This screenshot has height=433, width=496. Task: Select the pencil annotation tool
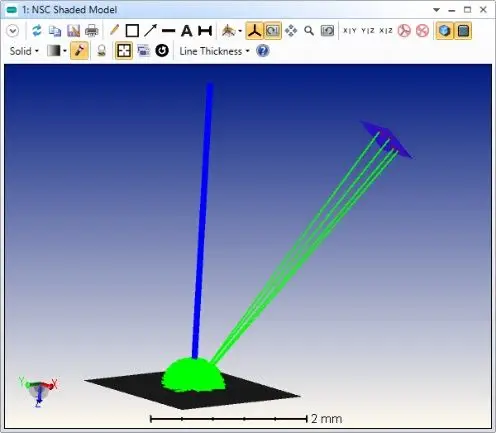(114, 30)
